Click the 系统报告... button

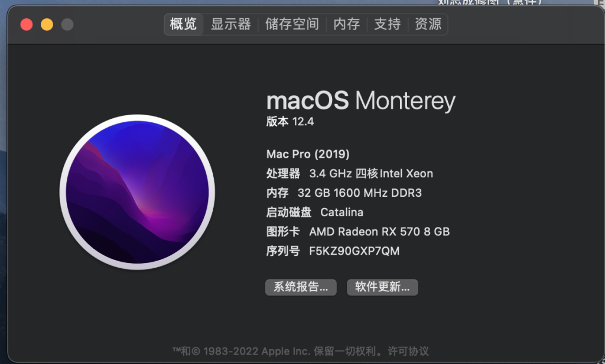[x=301, y=287]
